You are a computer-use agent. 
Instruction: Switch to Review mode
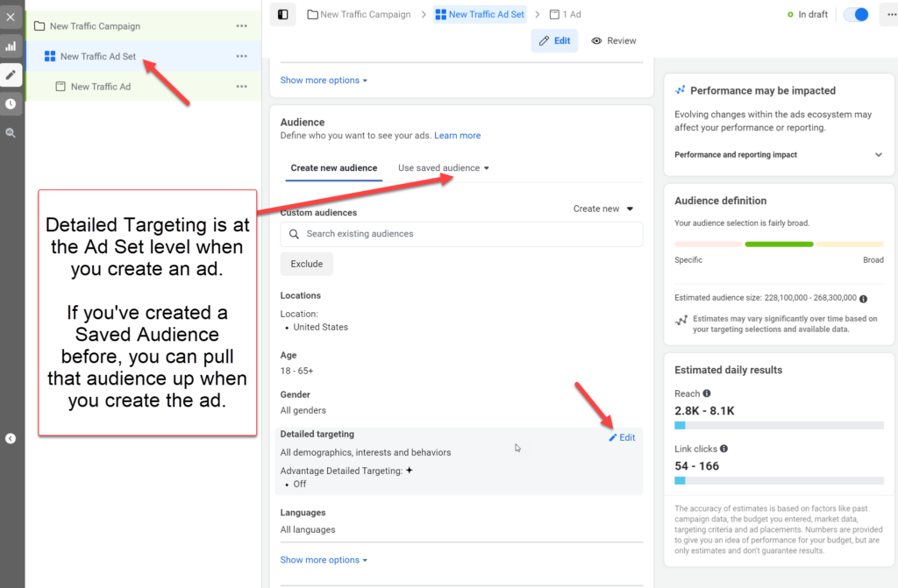[614, 40]
